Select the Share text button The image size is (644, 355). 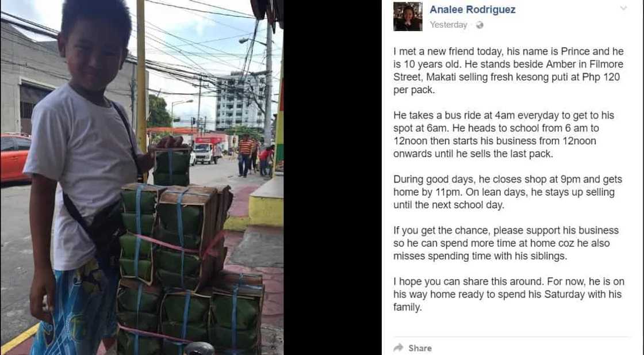(420, 348)
